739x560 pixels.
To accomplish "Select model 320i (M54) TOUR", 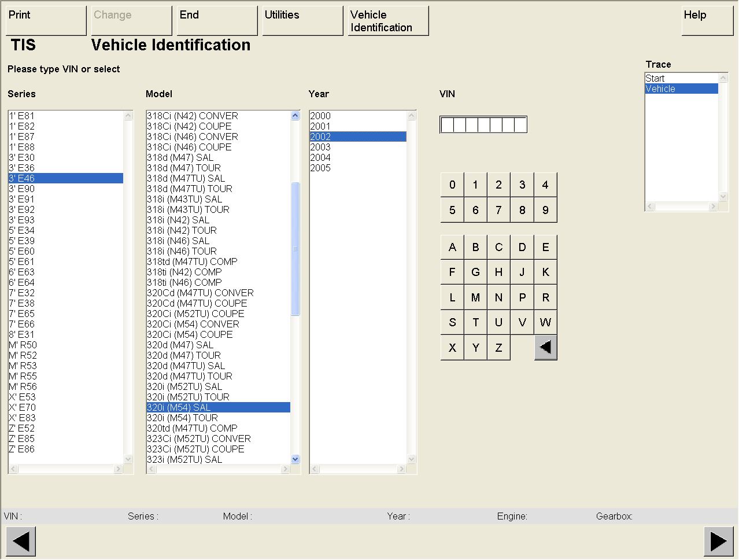I will (x=219, y=418).
